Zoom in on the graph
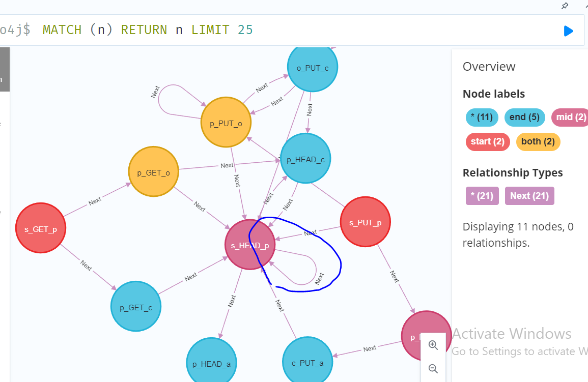Image resolution: width=588 pixels, height=382 pixels. (x=433, y=345)
